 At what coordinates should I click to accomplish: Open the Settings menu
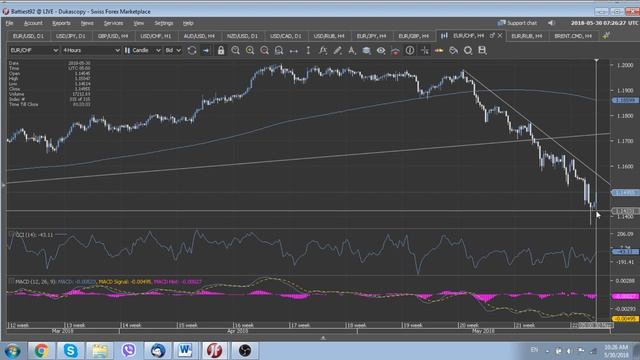(164, 23)
